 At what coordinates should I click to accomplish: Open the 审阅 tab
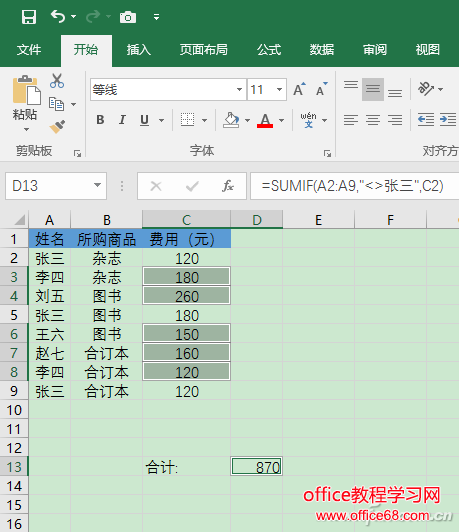(375, 50)
